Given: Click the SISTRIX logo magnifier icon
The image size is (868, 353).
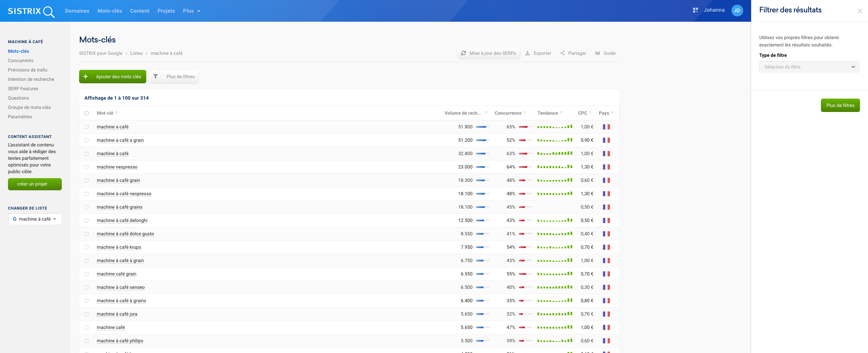Looking at the screenshot, I should (x=49, y=12).
